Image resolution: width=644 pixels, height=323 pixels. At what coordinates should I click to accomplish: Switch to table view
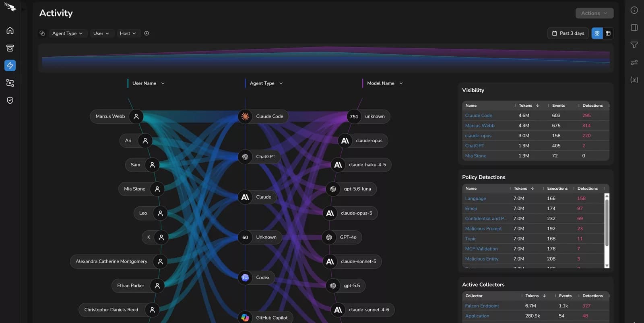(x=608, y=33)
